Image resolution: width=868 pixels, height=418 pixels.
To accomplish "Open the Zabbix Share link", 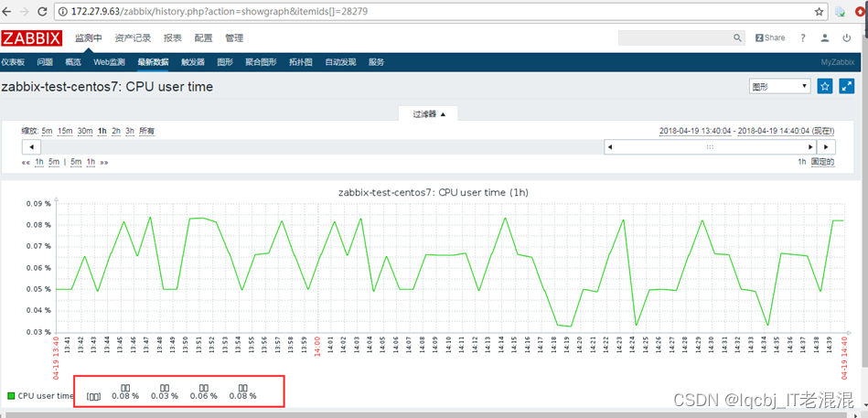I will tap(770, 38).
